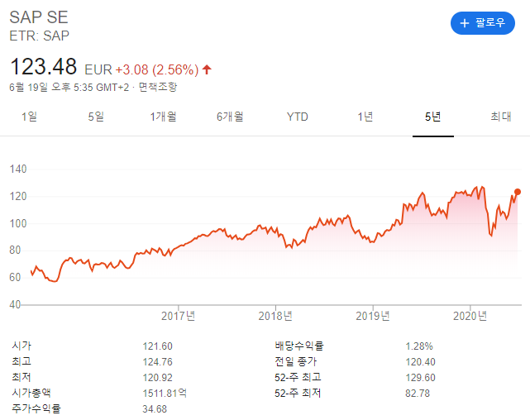Open the YTD chart tab

298,117
